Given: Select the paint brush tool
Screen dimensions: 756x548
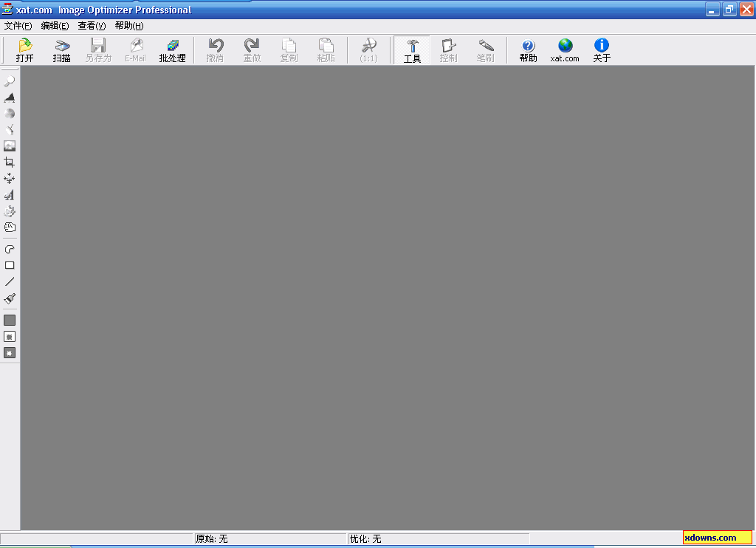Looking at the screenshot, I should tap(10, 298).
